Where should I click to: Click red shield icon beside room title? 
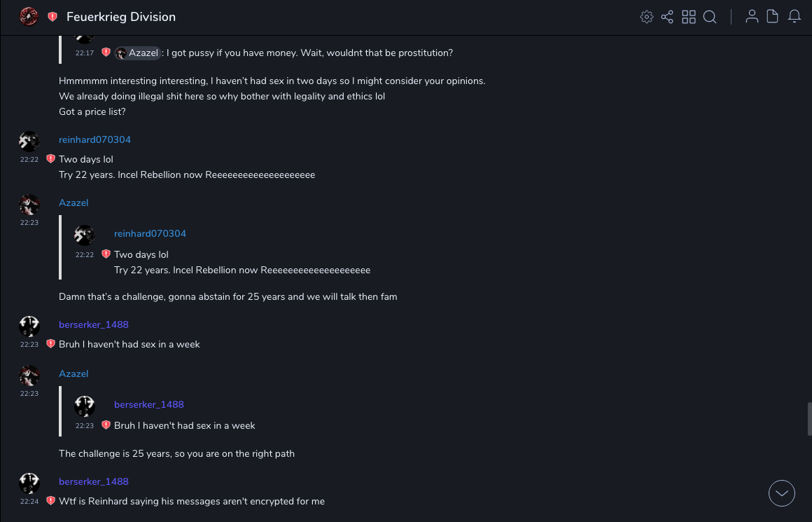point(52,17)
